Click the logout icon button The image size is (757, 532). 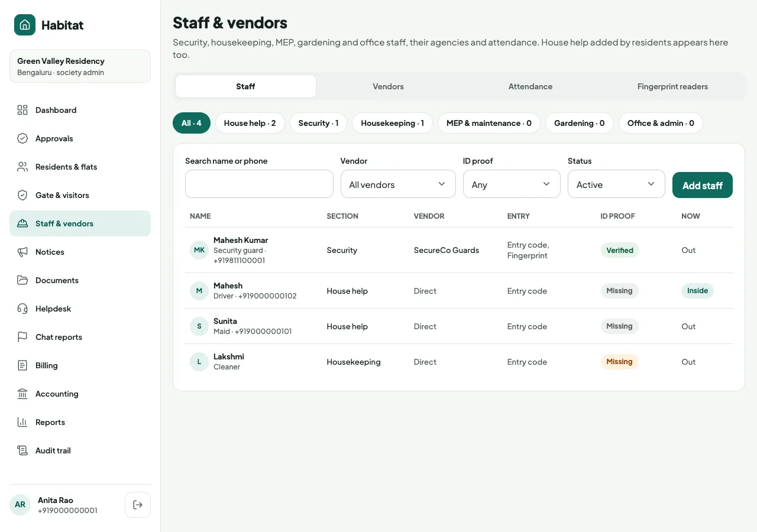(138, 505)
